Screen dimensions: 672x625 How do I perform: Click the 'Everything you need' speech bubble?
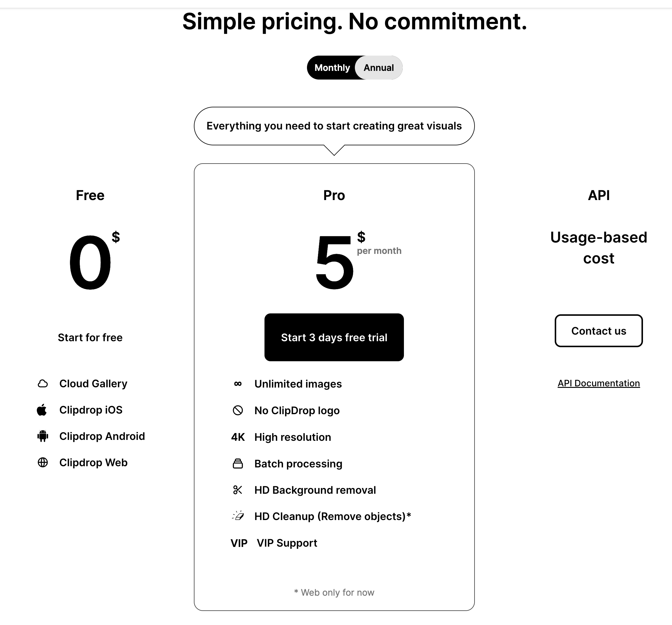coord(334,126)
